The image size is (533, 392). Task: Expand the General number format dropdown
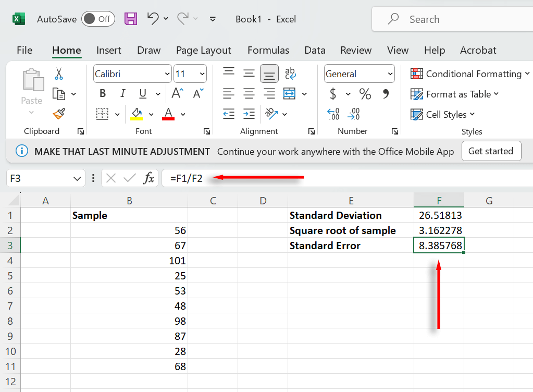pyautogui.click(x=390, y=74)
